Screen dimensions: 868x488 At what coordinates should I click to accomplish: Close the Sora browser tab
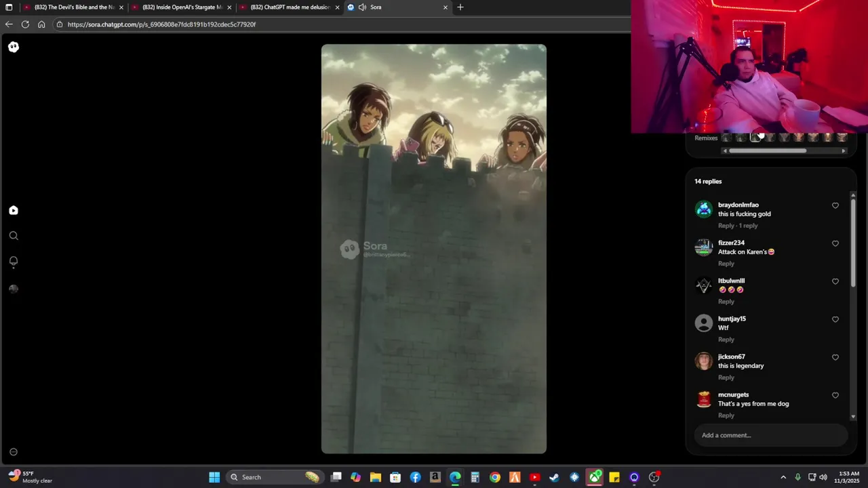tap(446, 7)
